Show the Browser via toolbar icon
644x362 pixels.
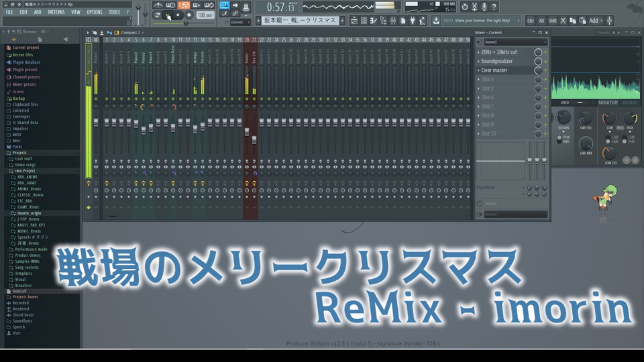pyautogui.click(x=383, y=21)
